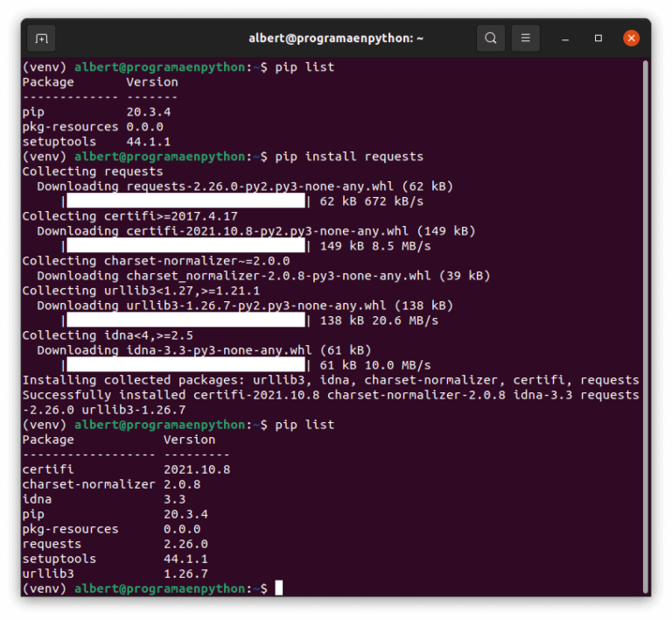This screenshot has width=672, height=620.
Task: Click idna-3.3 download line
Action: 204,350
